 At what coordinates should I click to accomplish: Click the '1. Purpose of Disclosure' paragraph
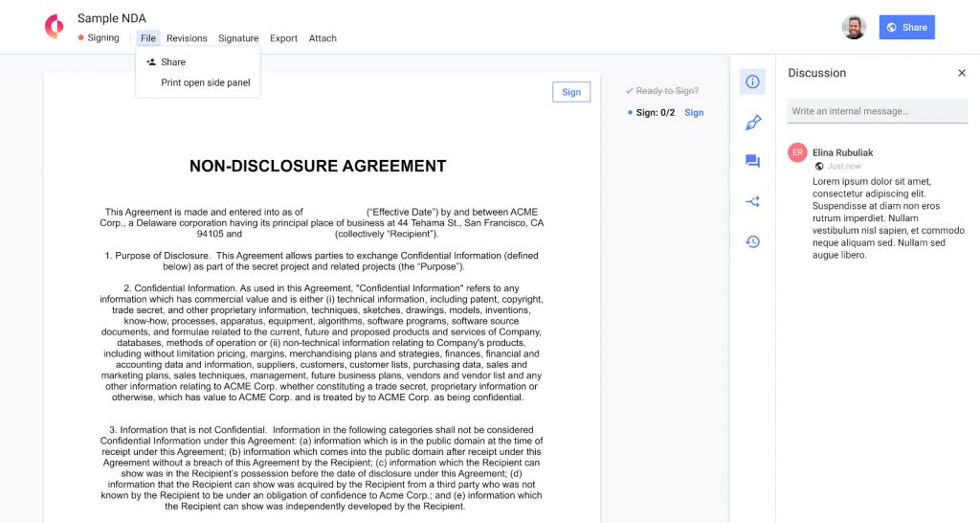[322, 261]
